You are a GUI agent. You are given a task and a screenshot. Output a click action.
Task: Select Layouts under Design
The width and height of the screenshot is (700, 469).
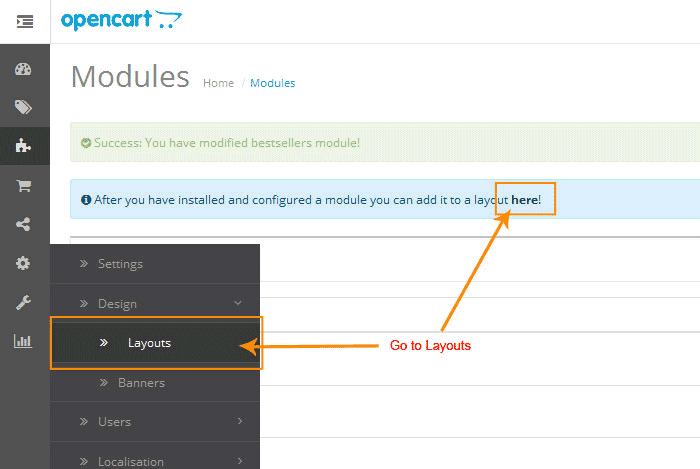pos(155,343)
